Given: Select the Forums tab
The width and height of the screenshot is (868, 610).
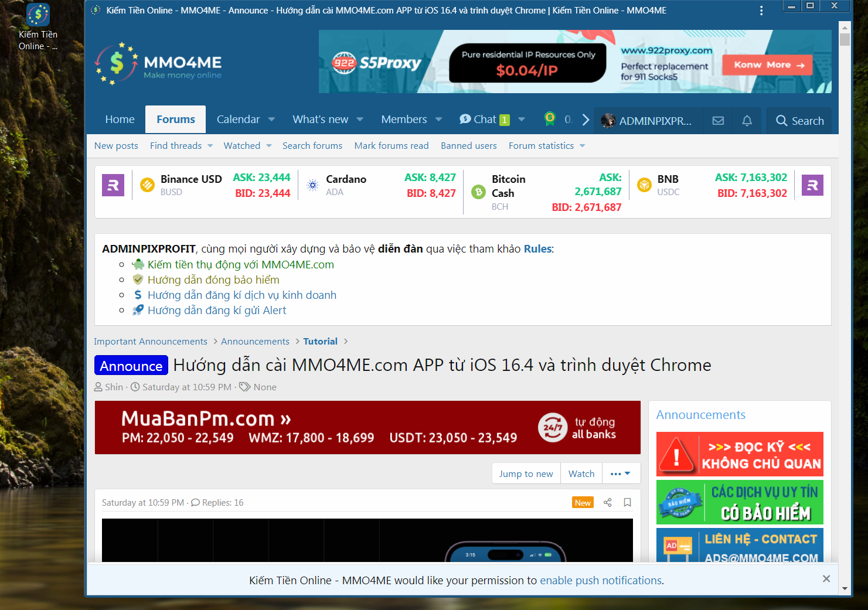Looking at the screenshot, I should coord(176,120).
